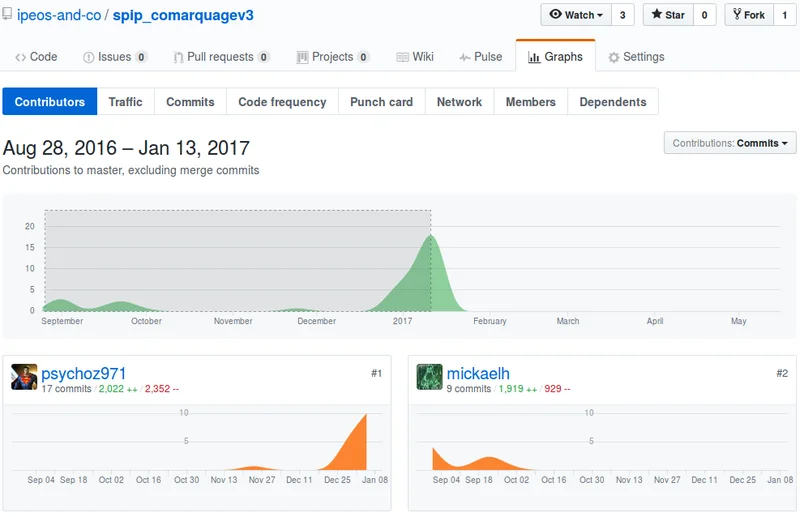Expand the Contributions: Commits dropdown
The width and height of the screenshot is (800, 517).
click(x=730, y=143)
